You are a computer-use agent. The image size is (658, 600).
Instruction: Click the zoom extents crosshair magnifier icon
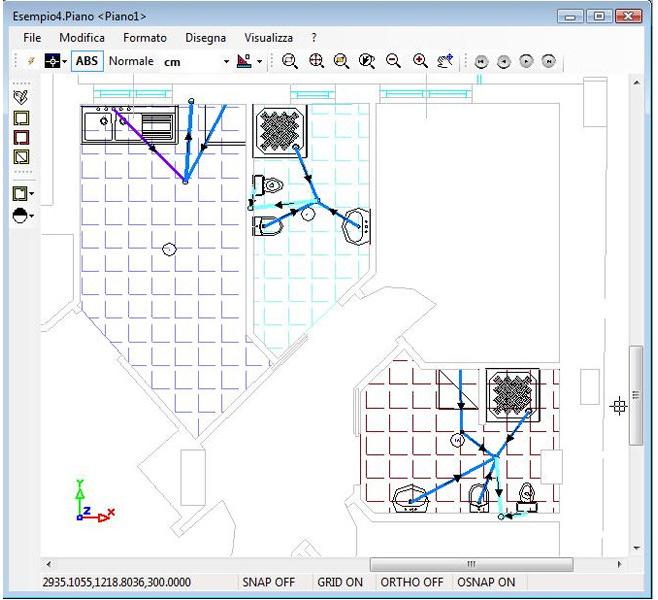click(x=316, y=61)
